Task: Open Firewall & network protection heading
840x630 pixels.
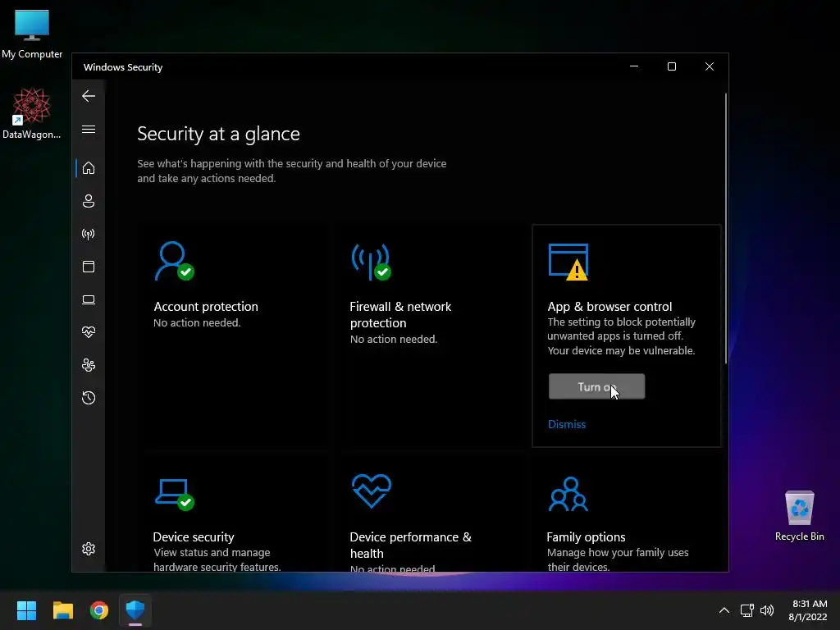Action: point(400,314)
